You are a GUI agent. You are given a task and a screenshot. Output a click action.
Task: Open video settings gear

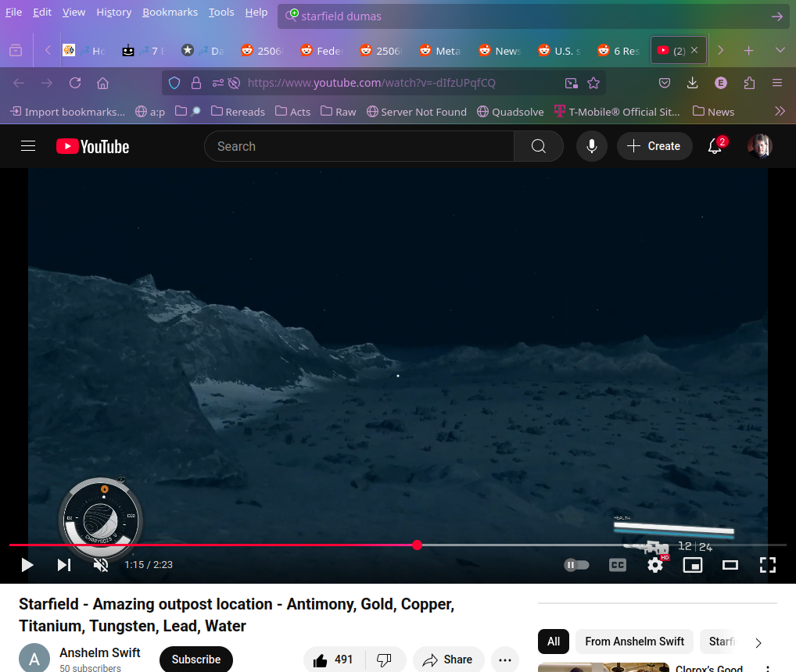[x=655, y=565]
